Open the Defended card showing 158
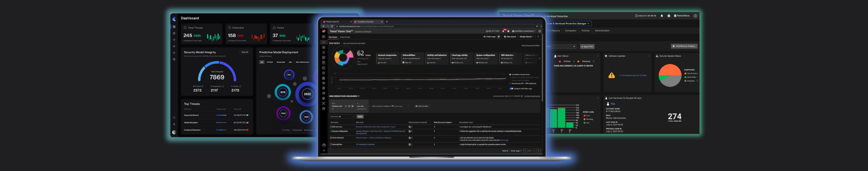This screenshot has width=868, height=171. pyautogui.click(x=246, y=34)
